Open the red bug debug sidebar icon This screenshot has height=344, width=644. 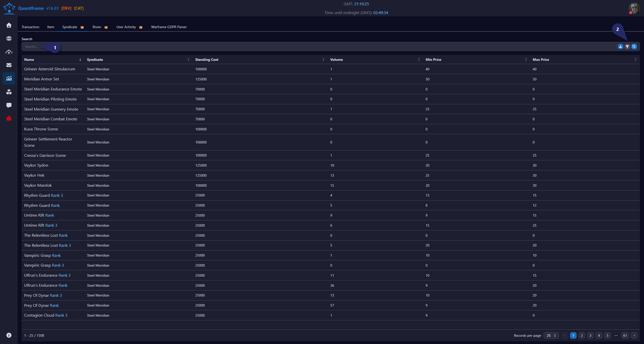[9, 118]
